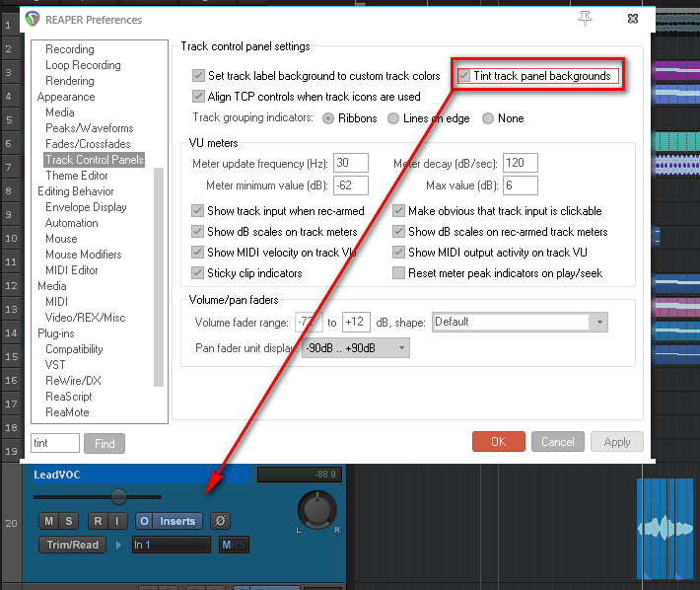Select MIDI Editor preferences page
The image size is (700, 590).
click(71, 270)
